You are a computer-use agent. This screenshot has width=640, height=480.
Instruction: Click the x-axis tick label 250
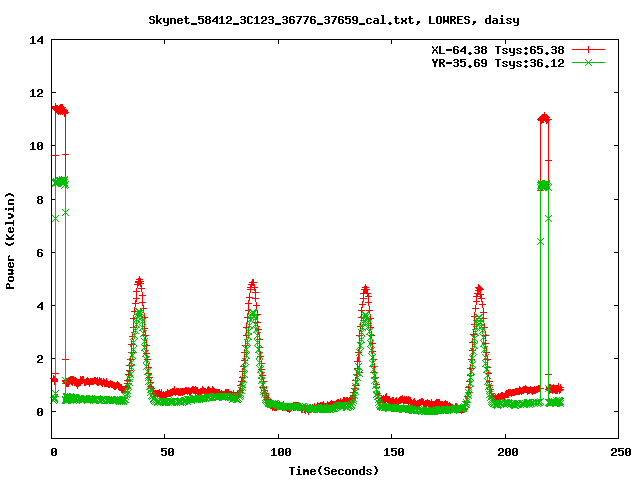(x=621, y=452)
